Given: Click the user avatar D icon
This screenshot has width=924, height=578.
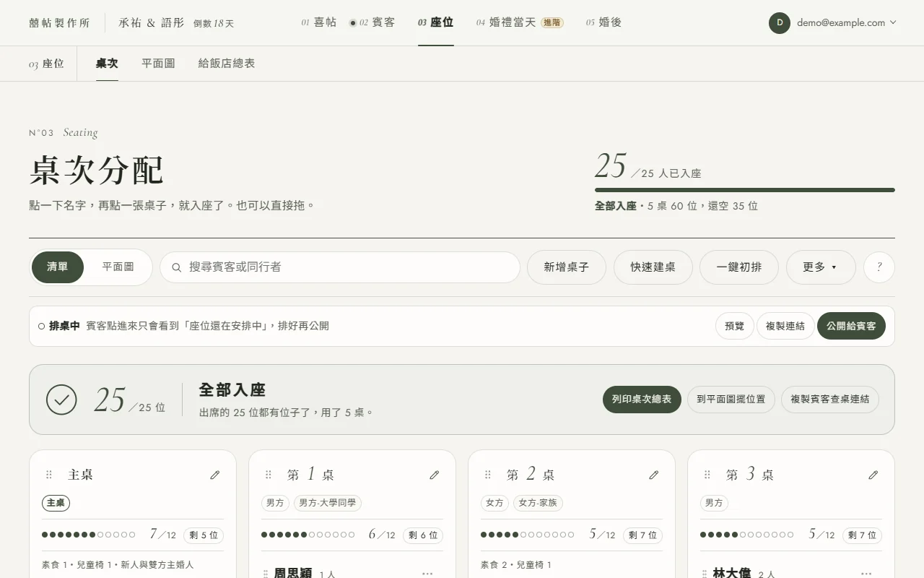Looking at the screenshot, I should click(x=780, y=23).
